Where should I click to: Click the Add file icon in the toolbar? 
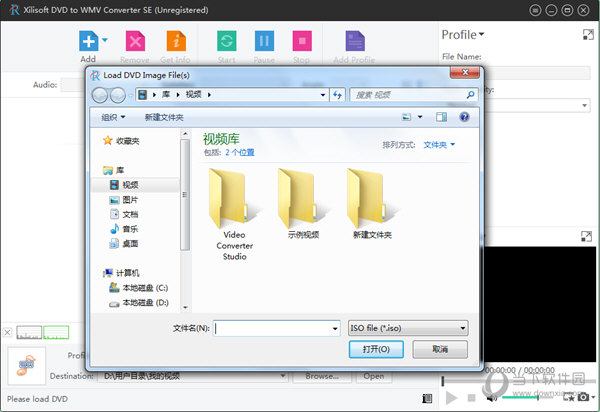point(88,41)
